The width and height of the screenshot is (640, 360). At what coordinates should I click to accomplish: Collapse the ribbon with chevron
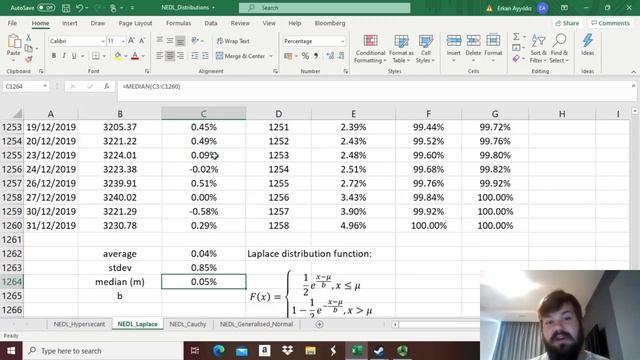pyautogui.click(x=633, y=72)
